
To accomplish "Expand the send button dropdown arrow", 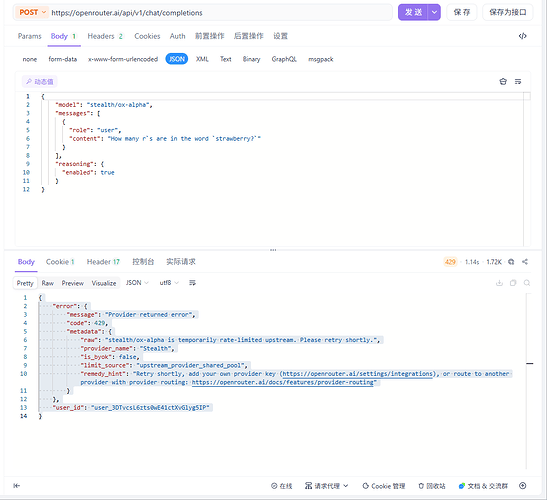I will pos(434,12).
